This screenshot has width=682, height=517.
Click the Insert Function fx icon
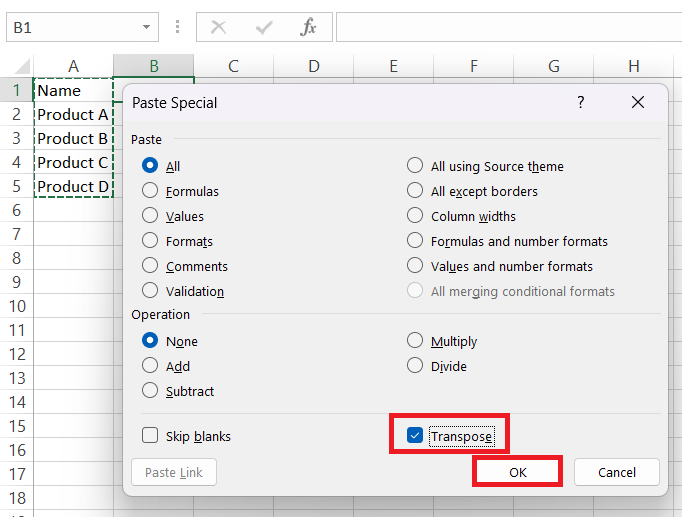click(308, 27)
